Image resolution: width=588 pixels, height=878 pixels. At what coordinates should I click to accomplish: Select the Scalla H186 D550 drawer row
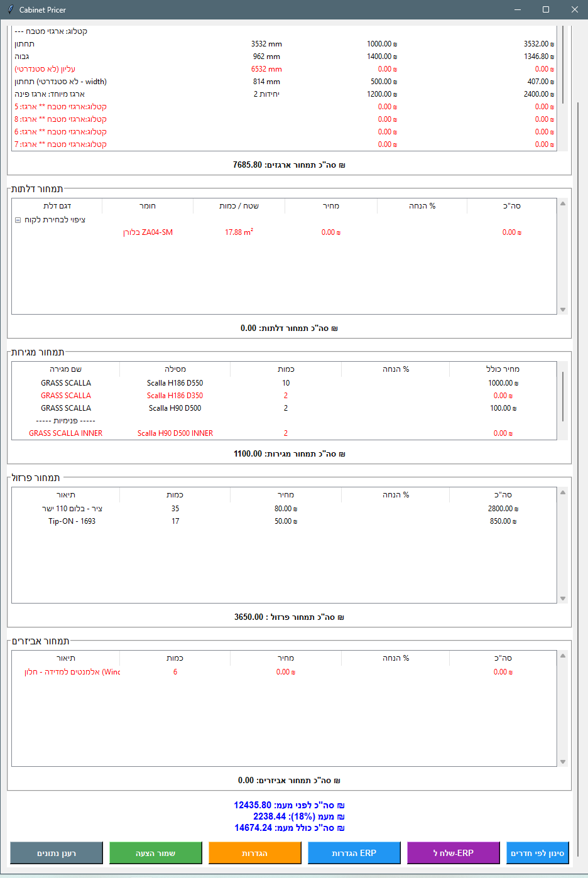tap(285, 383)
